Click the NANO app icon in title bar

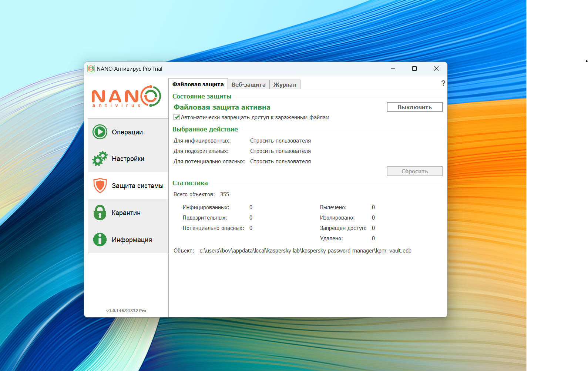(x=91, y=69)
